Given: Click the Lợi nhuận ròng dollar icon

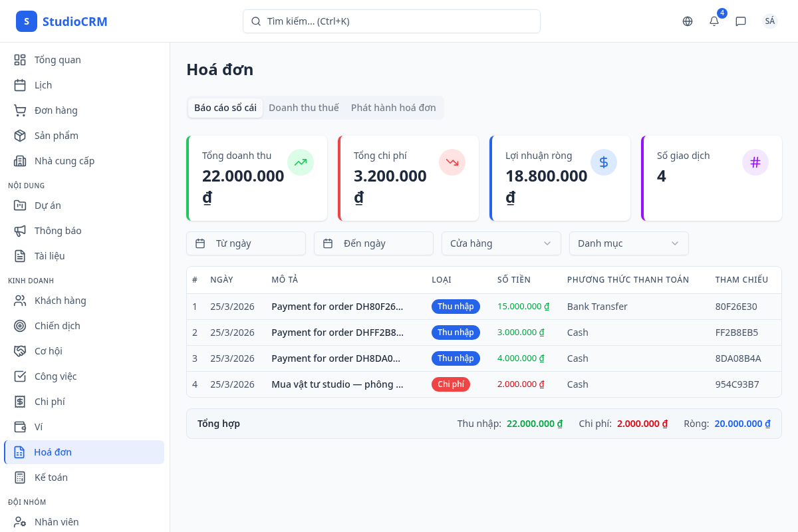Looking at the screenshot, I should 604,162.
